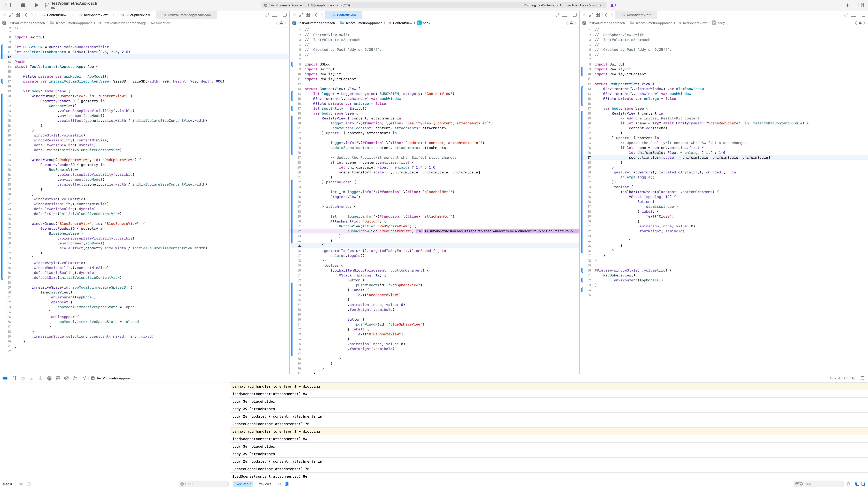Add editor split from middle pane

[x=575, y=15]
